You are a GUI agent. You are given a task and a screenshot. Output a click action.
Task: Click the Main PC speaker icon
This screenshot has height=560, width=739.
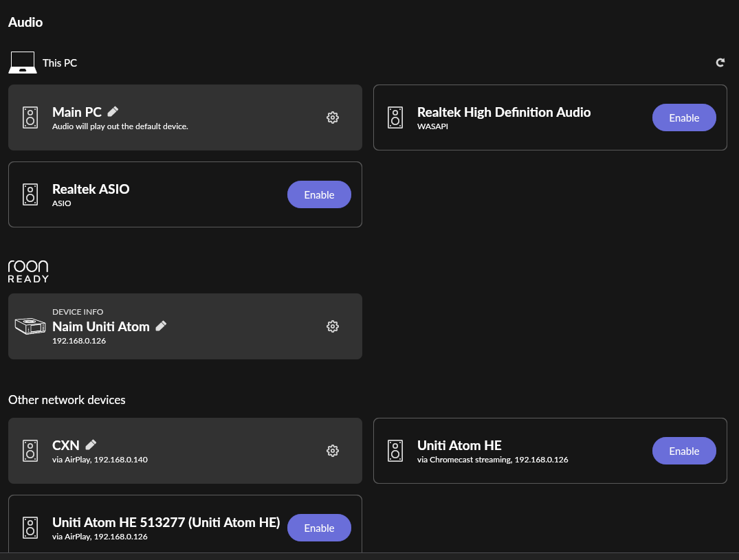click(x=30, y=117)
